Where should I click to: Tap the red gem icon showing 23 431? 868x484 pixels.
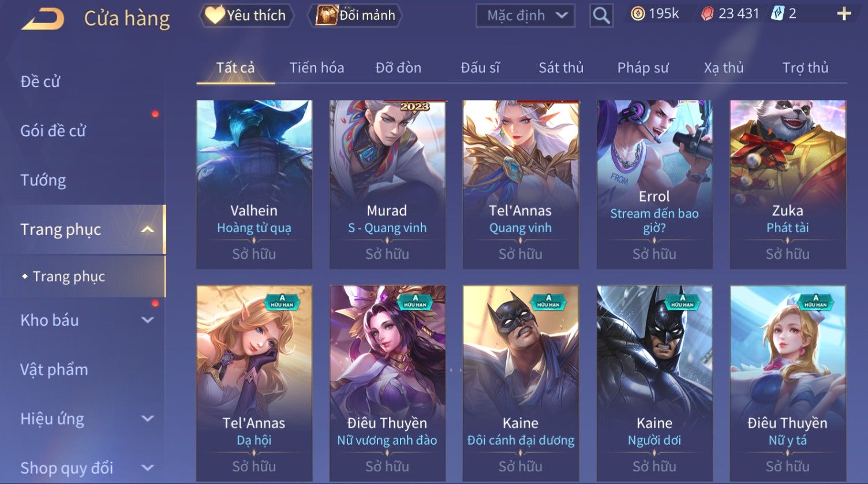click(x=707, y=14)
